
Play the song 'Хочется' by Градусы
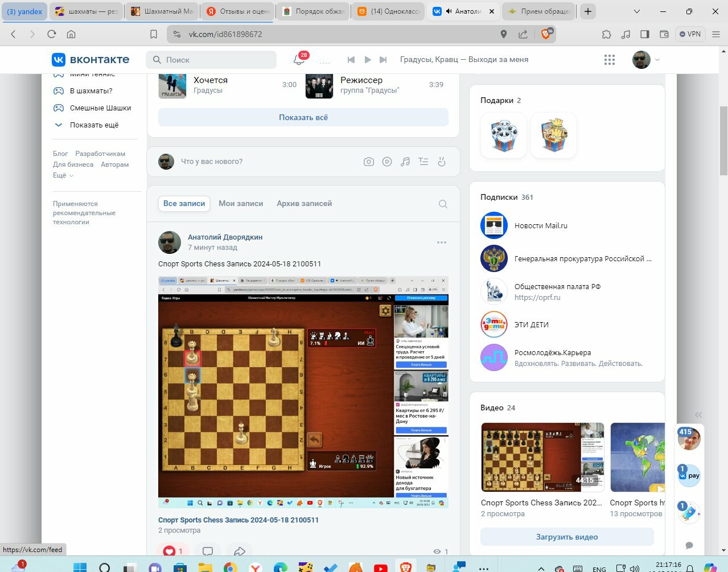pos(172,85)
